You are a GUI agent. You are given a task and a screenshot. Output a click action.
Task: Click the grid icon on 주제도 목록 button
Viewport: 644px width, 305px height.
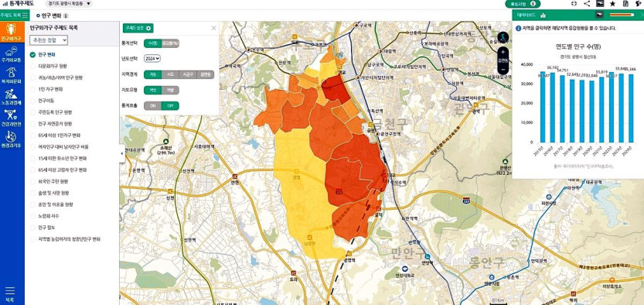click(25, 15)
